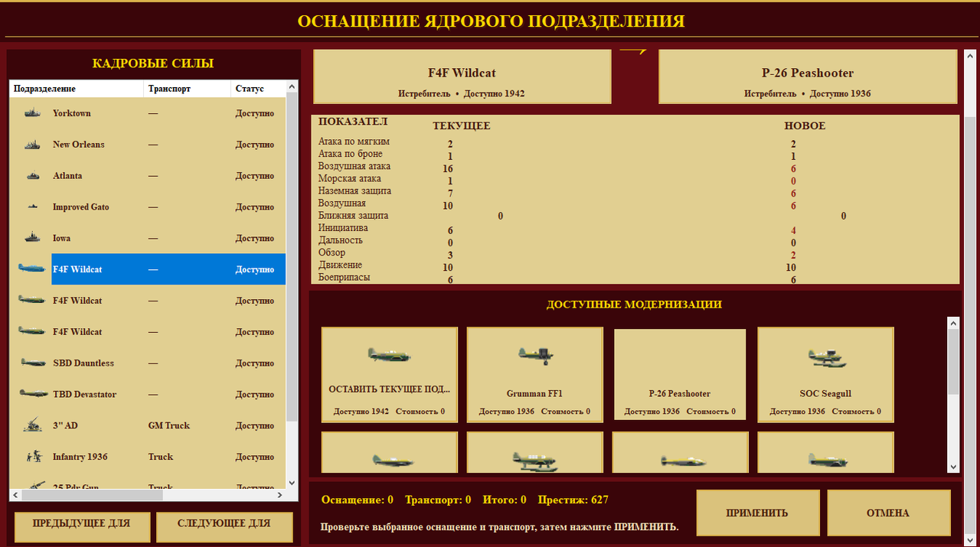Choose ОСТАВИТЬ ТЕКУЩЕЕ ПОД... card
Screen dimensions: 980x547
click(389, 375)
